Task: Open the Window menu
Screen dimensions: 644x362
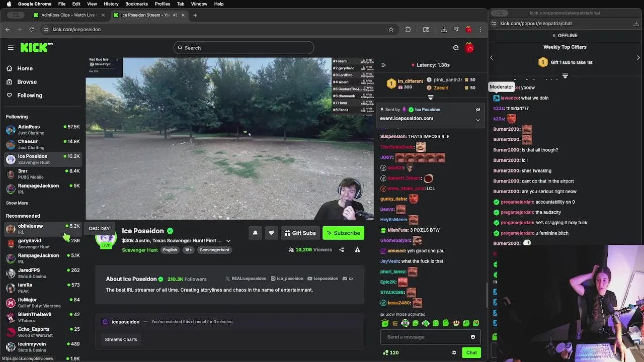Action: coord(199,4)
